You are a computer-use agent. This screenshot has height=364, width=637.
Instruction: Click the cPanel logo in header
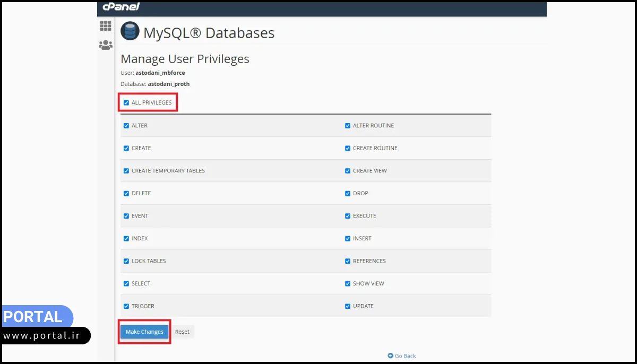tap(121, 6)
